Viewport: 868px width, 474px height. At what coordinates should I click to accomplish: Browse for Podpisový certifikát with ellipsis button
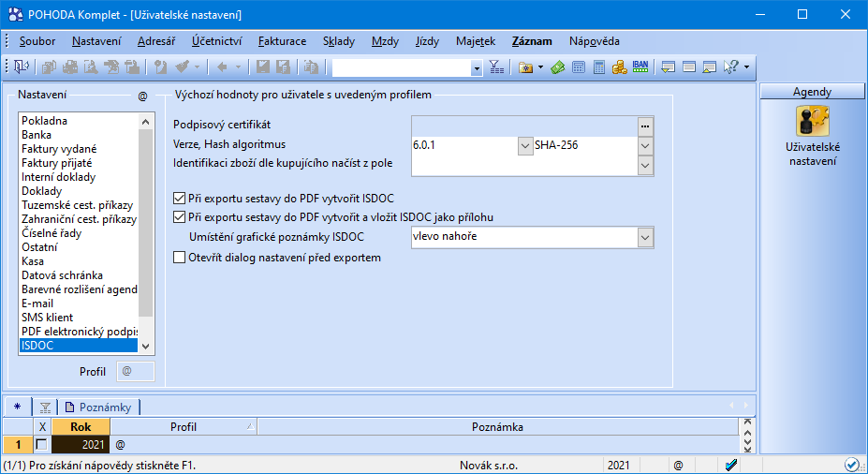pos(645,126)
